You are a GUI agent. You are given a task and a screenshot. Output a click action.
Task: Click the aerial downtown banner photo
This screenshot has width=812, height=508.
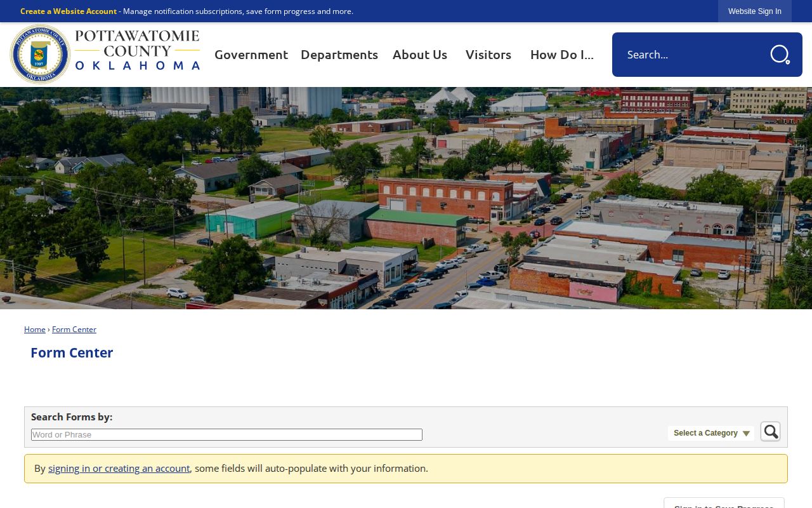click(x=406, y=198)
